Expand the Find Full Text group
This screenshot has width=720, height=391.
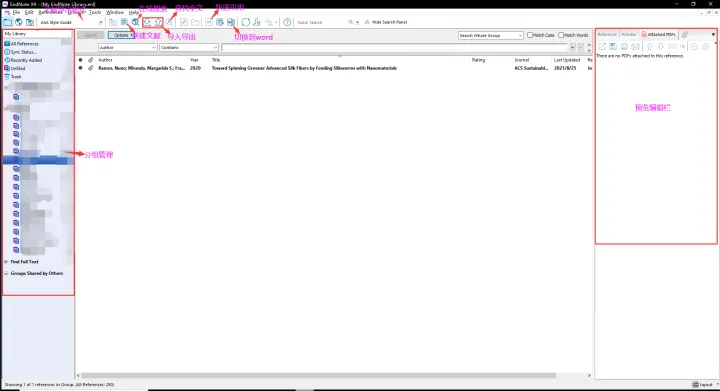pyautogui.click(x=6, y=262)
